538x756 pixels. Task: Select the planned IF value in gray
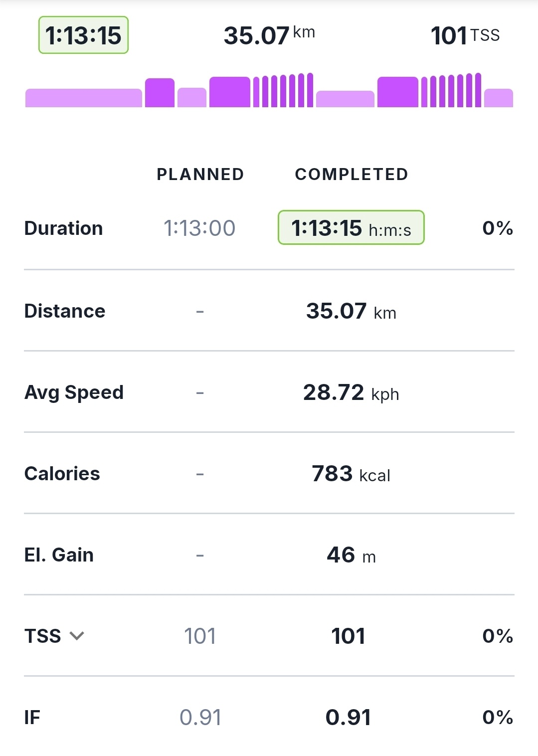coord(200,718)
